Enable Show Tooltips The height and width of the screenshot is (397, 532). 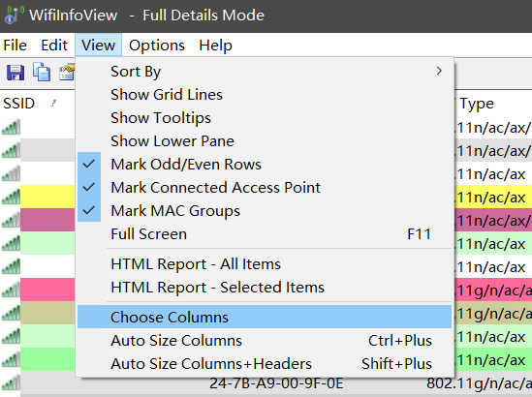(x=265, y=117)
